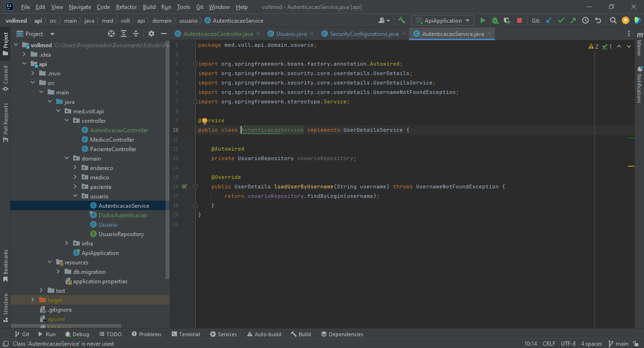This screenshot has width=644, height=348.
Task: Close the AutenticacaoService.java tab
Action: point(489,34)
